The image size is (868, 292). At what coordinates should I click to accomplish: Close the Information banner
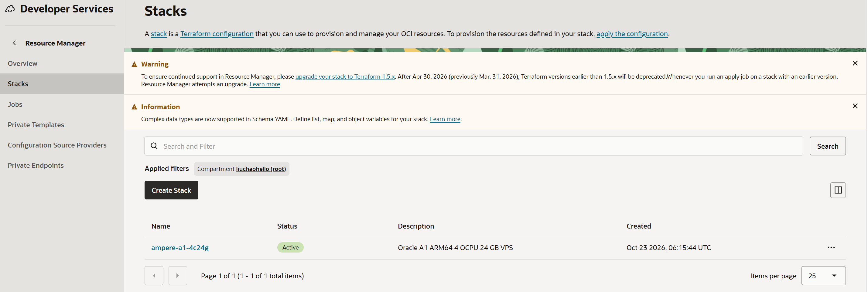click(x=855, y=106)
